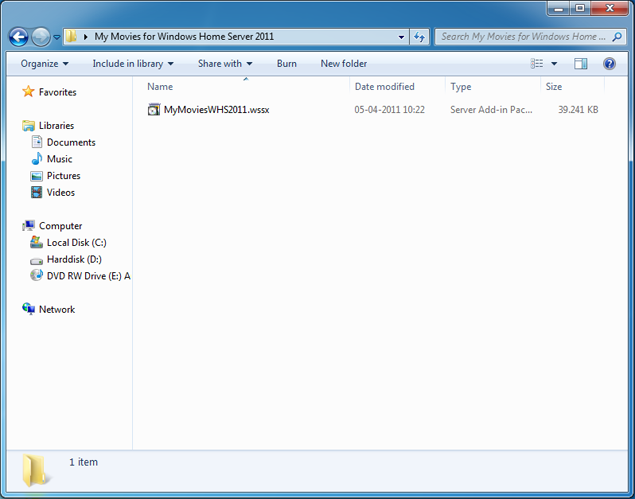Click the Music note icon
Image resolution: width=635 pixels, height=499 pixels.
36,158
